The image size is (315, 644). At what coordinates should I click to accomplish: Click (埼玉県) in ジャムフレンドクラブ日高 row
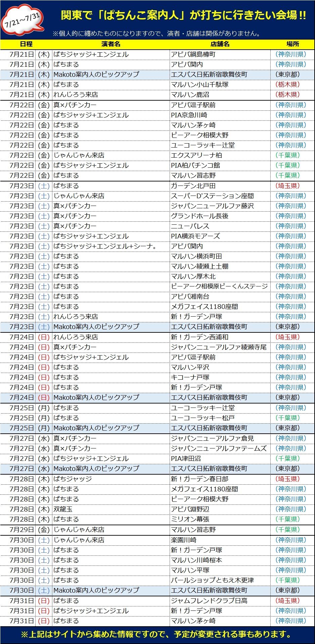click(x=287, y=601)
